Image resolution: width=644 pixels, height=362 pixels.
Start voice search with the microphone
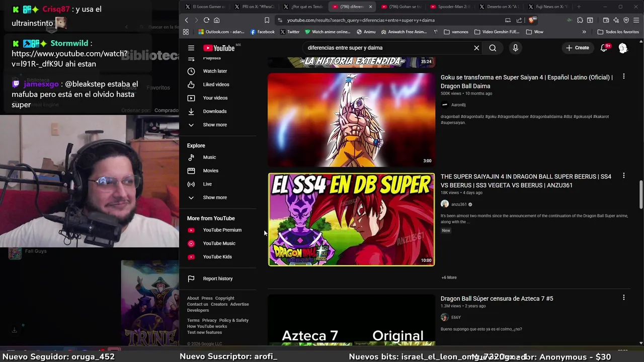(x=515, y=48)
